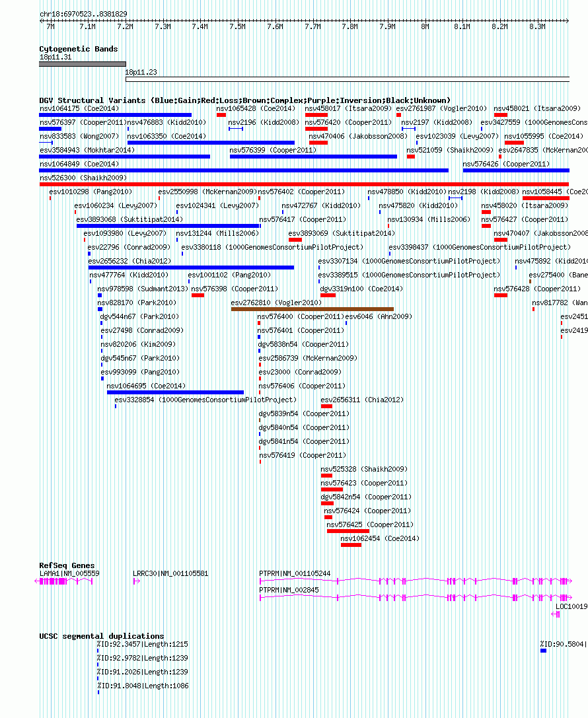Select the Cytogenetic Bands track title
Viewport: 588px width, 718px height.
[x=79, y=49]
